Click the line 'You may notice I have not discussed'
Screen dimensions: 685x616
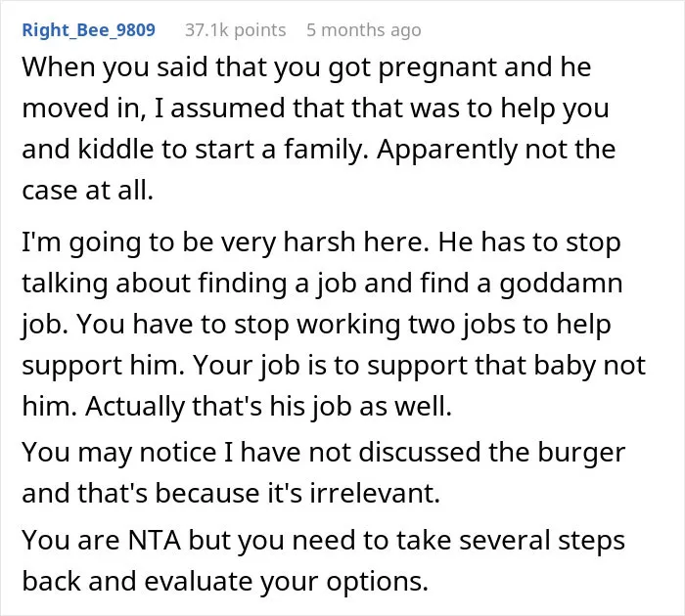(324, 453)
